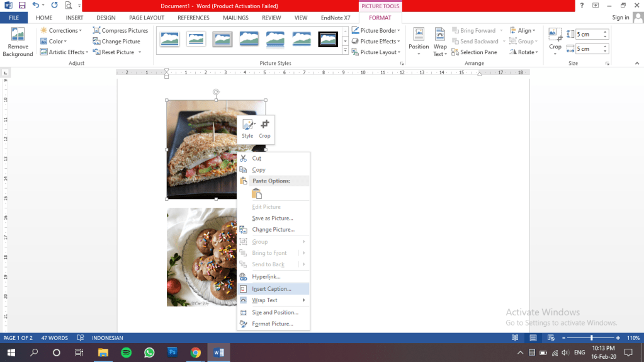Click the Save icon in title bar
The height and width of the screenshot is (362, 644).
(x=22, y=6)
